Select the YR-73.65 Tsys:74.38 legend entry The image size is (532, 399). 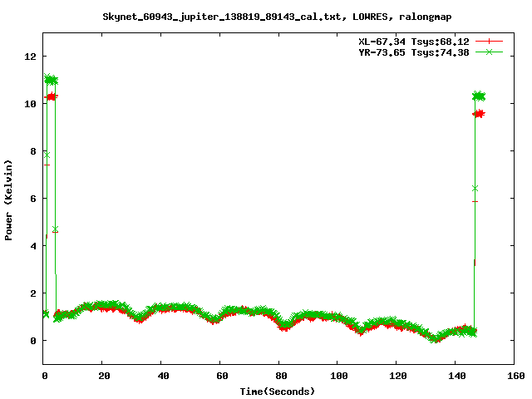click(x=431, y=52)
